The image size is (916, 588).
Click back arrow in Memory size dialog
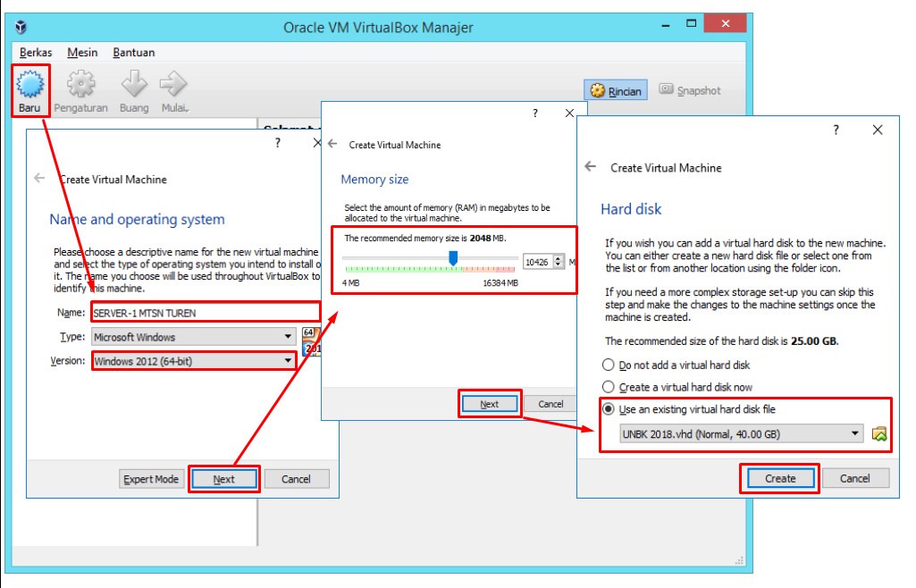(332, 144)
